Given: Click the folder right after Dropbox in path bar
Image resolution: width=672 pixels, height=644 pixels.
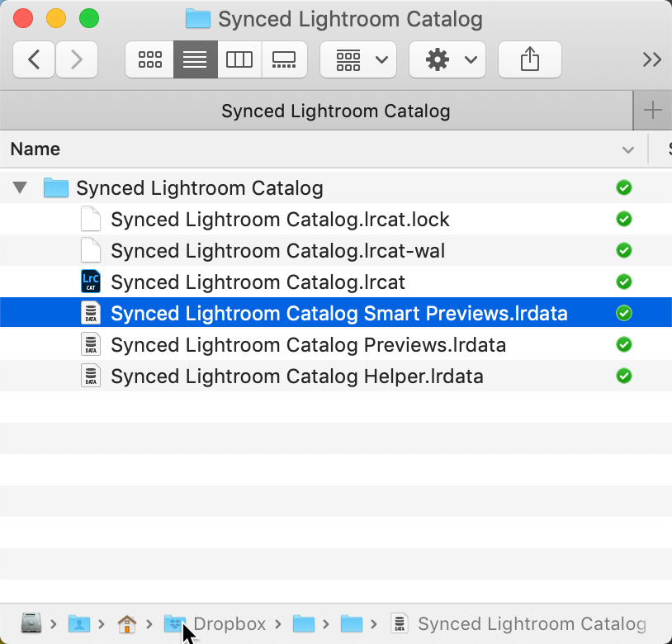Looking at the screenshot, I should pyautogui.click(x=304, y=624).
